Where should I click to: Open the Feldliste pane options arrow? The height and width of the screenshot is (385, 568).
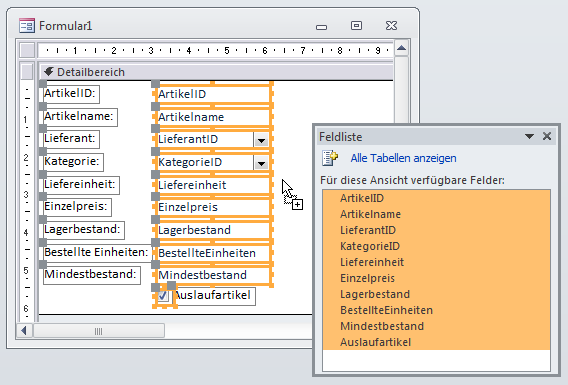529,137
